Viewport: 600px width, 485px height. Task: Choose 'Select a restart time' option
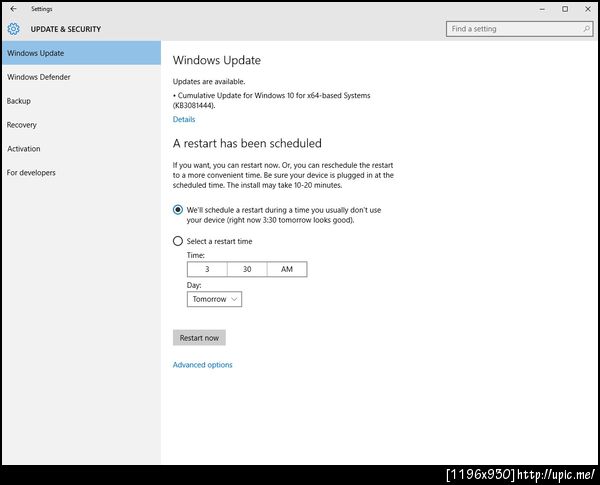pyautogui.click(x=178, y=241)
